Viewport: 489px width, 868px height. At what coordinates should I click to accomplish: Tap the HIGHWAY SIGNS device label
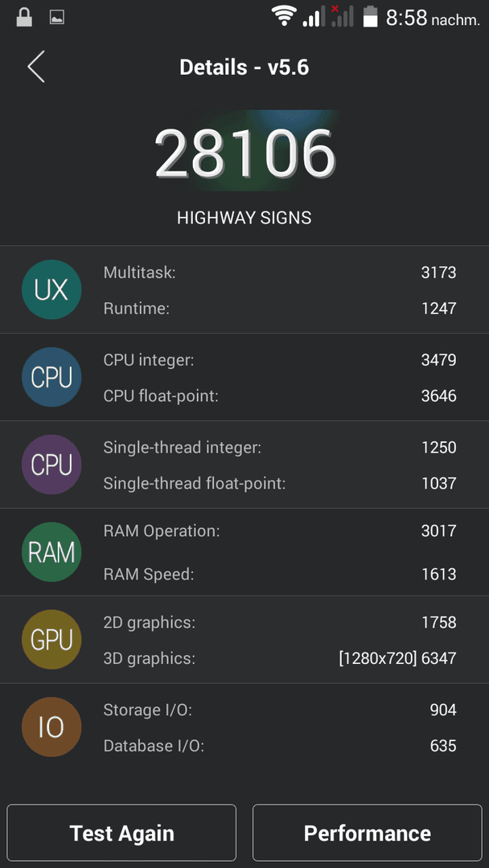[244, 218]
